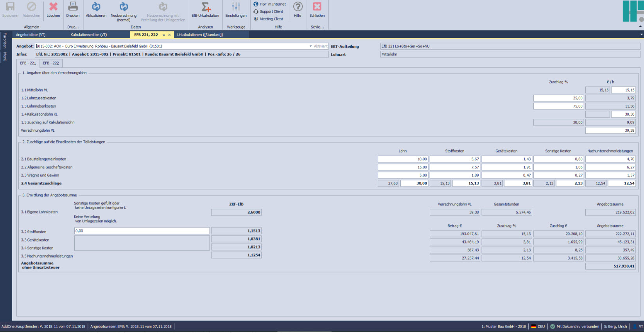Collapse the ribbon with the up arrow
644x333 pixels.
pyautogui.click(x=640, y=27)
